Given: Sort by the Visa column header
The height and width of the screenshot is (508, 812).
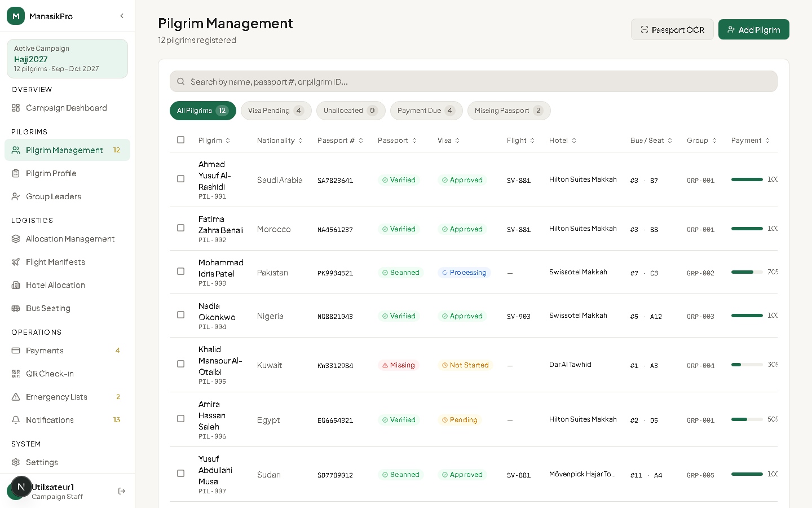Looking at the screenshot, I should pyautogui.click(x=449, y=141).
